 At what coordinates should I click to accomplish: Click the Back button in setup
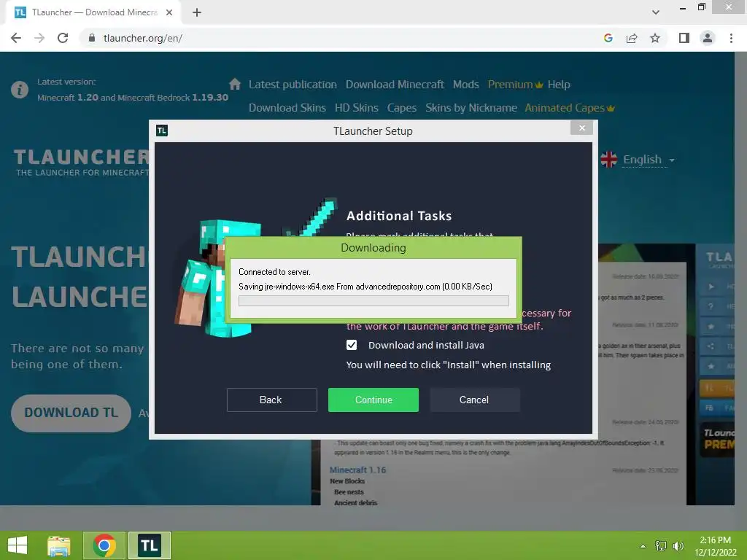[x=271, y=400]
